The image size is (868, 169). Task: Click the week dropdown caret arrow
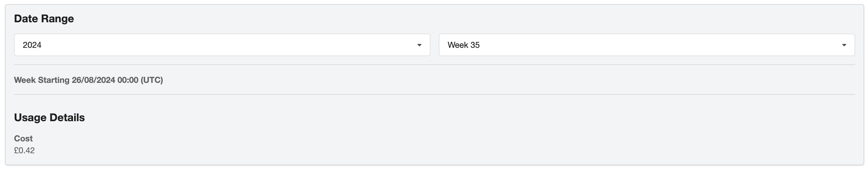point(844,45)
